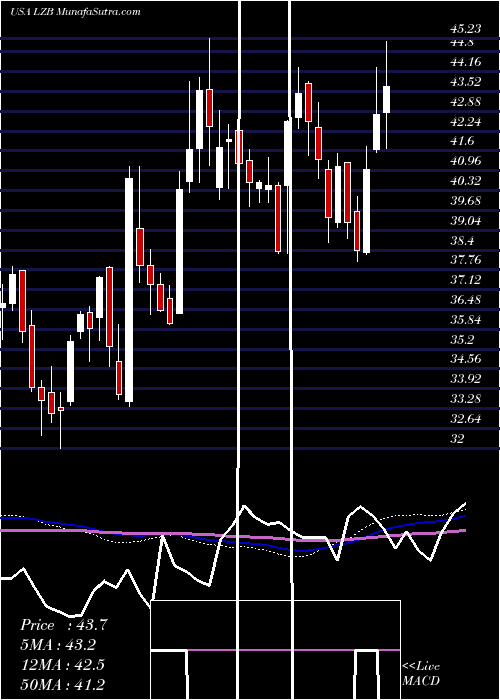500x700 pixels.
Task: Select the 44.16 price axis label
Action: [466, 62]
